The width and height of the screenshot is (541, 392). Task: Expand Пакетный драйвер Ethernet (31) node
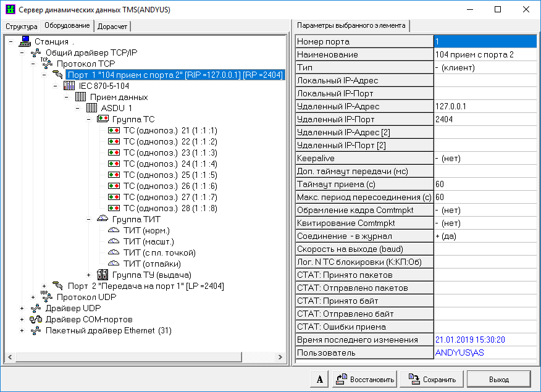pyautogui.click(x=22, y=330)
